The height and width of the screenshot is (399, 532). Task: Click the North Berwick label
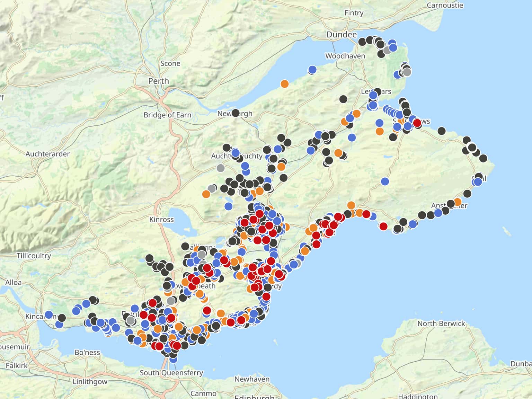coord(441,323)
